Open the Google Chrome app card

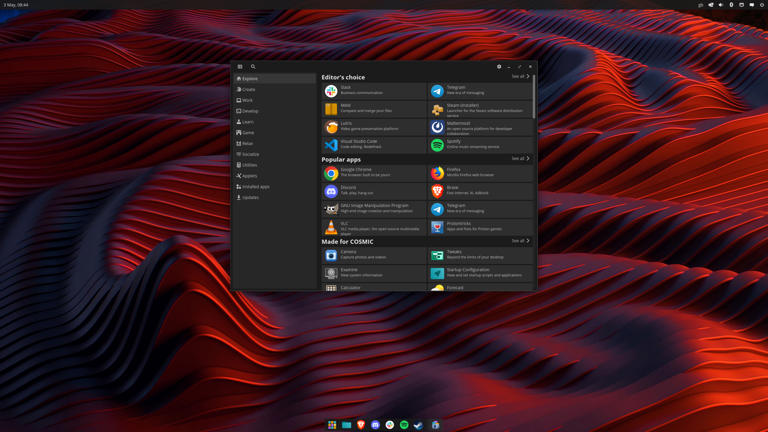pyautogui.click(x=374, y=173)
